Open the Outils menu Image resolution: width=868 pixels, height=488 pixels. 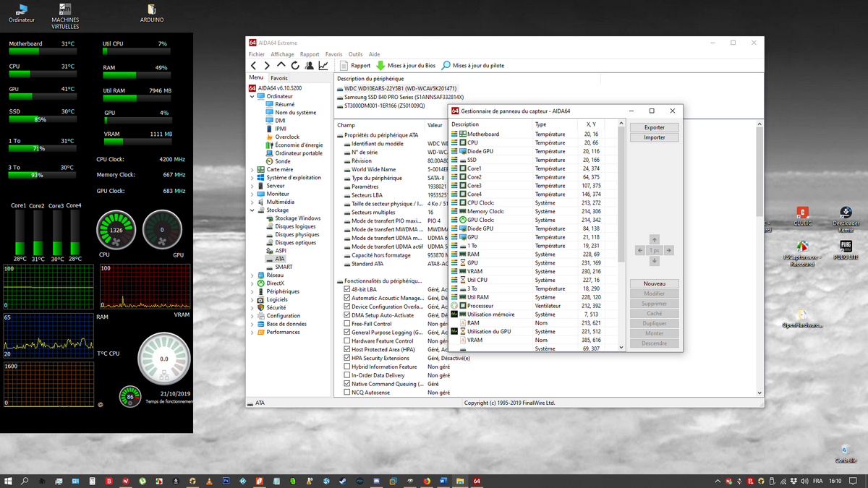355,54
